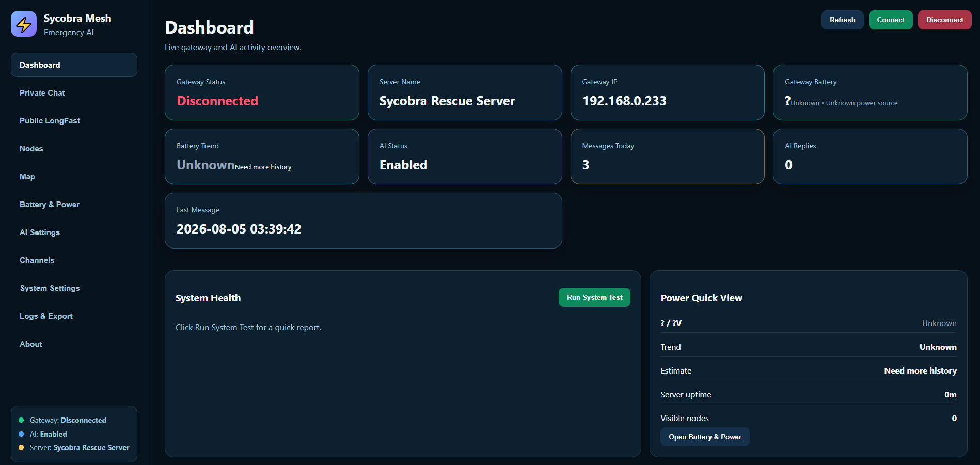
Task: Open AI Settings
Action: click(x=74, y=233)
